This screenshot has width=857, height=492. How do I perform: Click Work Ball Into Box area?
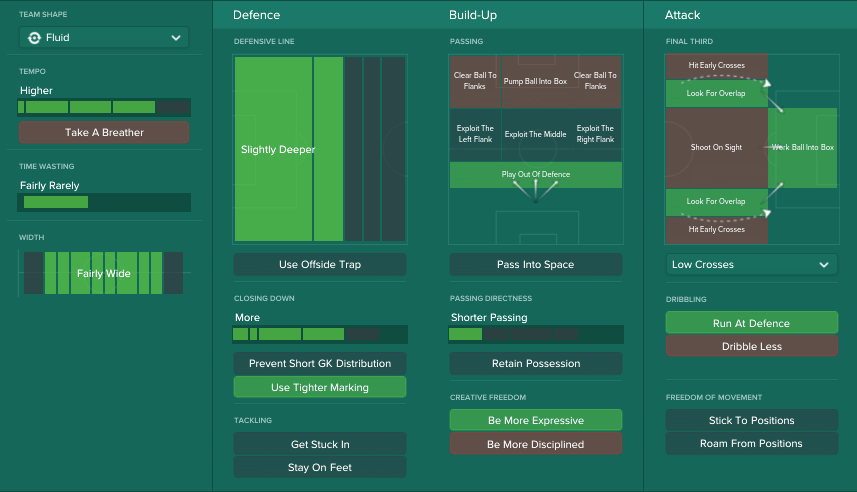click(802, 148)
